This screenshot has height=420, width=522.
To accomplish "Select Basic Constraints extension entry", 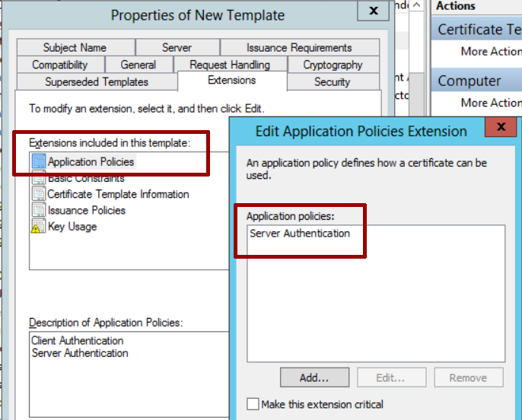I will point(86,179).
